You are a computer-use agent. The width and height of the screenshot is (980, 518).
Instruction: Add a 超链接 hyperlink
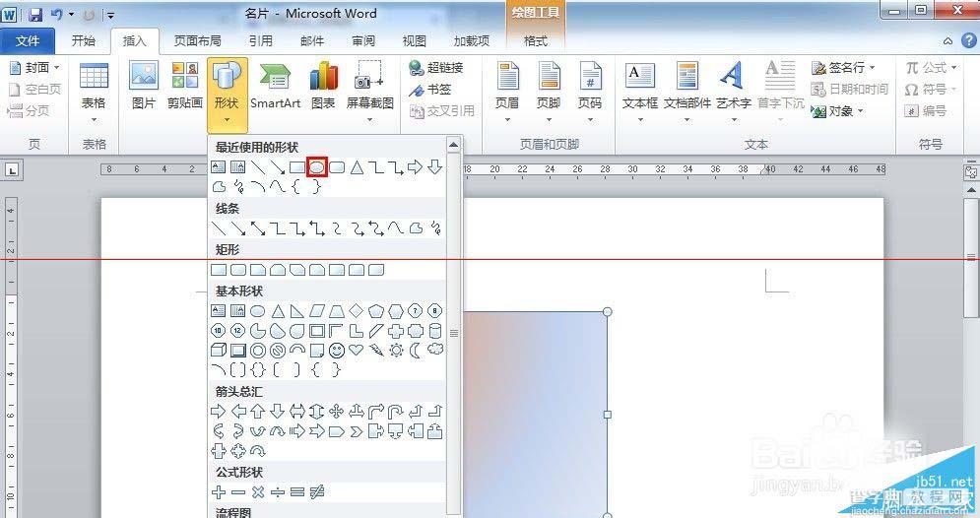tap(436, 68)
